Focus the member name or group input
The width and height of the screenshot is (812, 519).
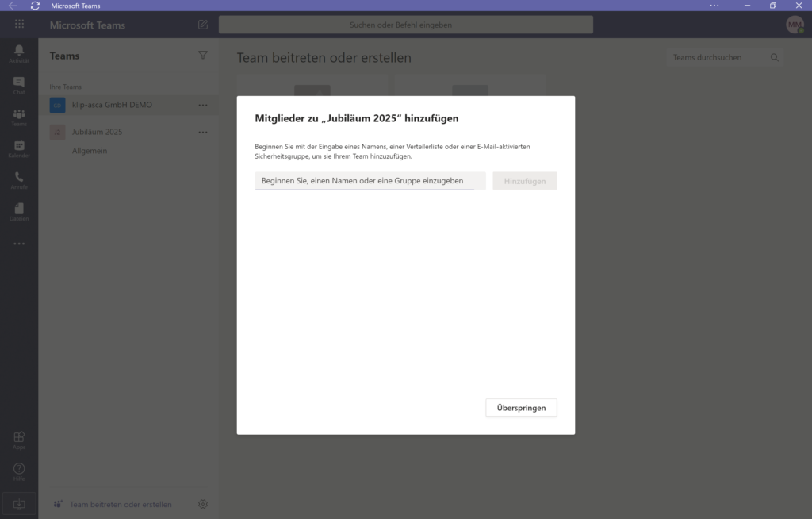(370, 181)
